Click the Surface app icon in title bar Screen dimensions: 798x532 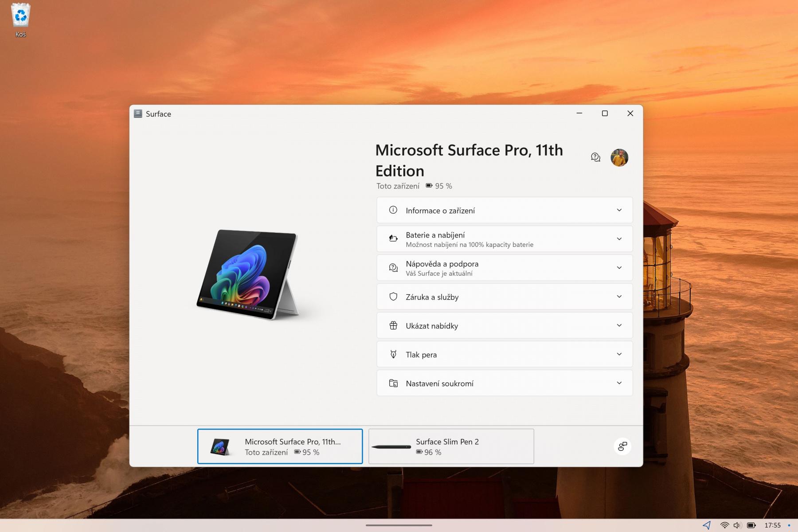pos(138,113)
